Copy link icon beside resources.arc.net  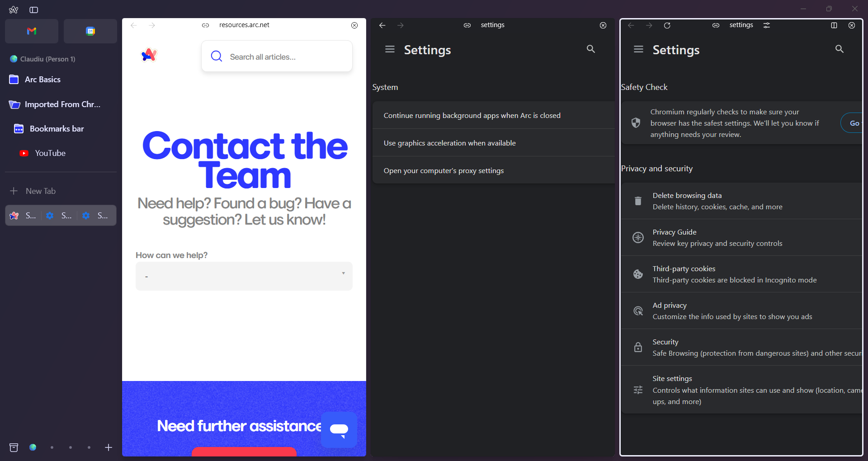coord(205,25)
